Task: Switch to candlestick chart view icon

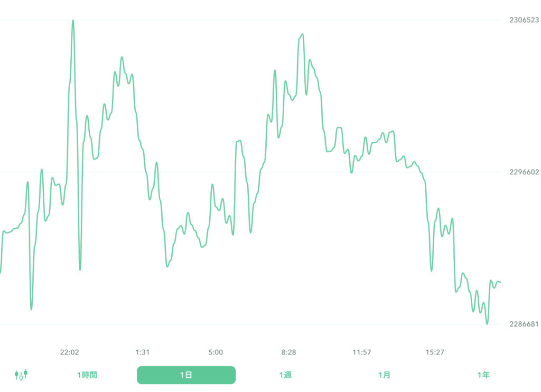Action: pos(21,375)
